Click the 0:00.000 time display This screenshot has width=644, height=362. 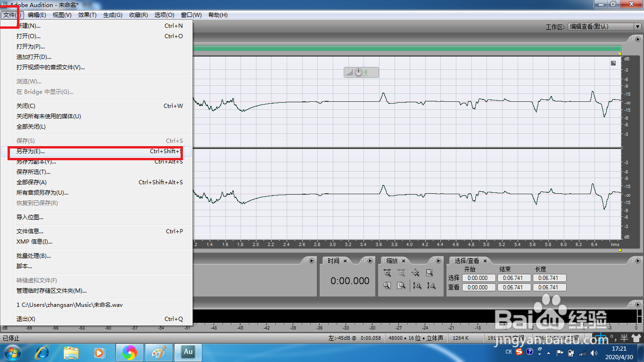350,281
